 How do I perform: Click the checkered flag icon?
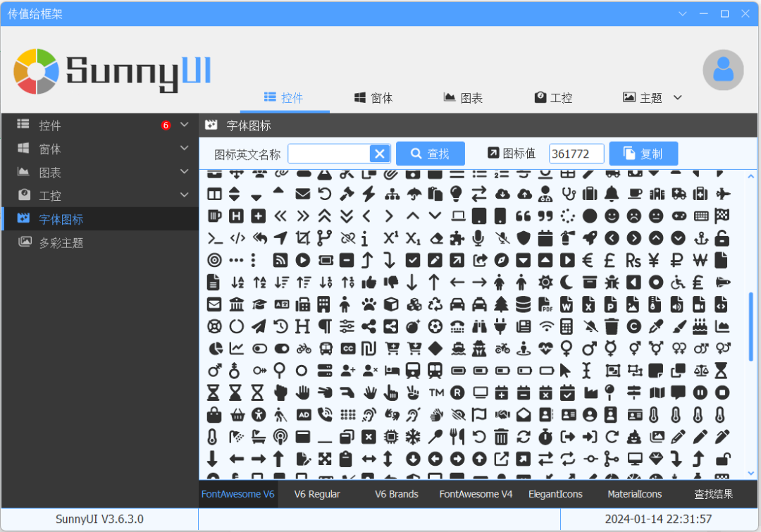click(722, 216)
